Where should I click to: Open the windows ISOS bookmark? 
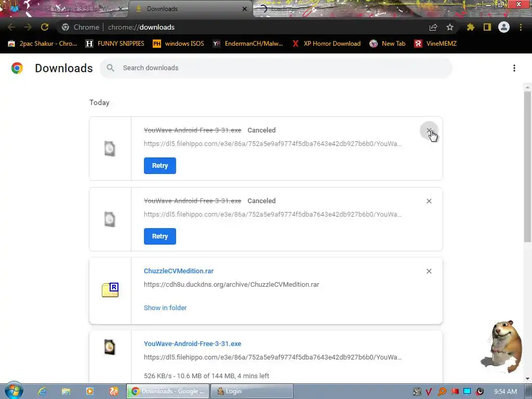pyautogui.click(x=179, y=44)
